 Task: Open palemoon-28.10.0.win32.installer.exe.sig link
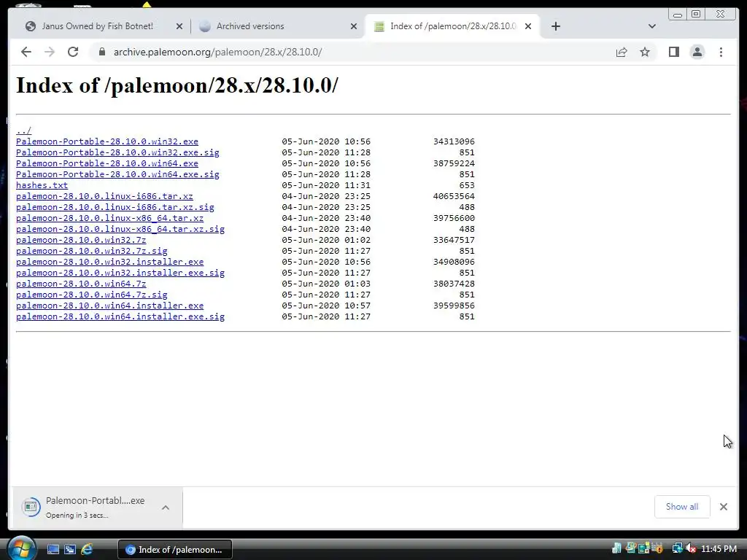point(120,273)
